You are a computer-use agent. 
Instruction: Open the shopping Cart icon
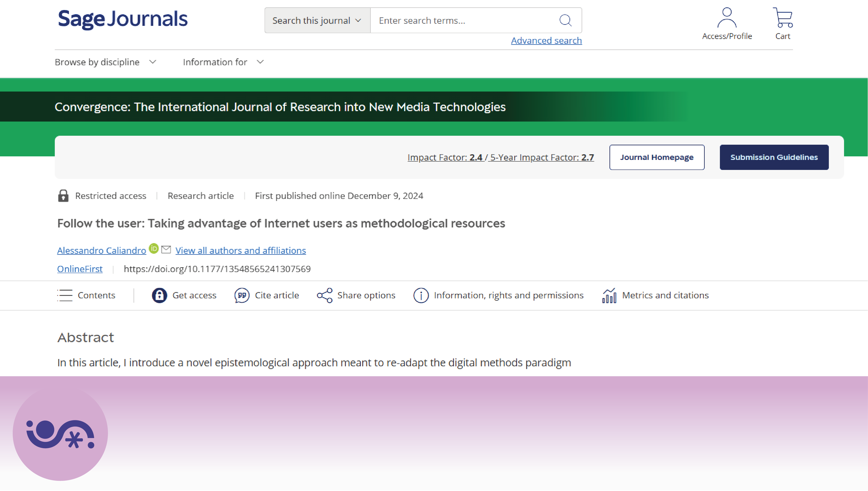pos(782,18)
